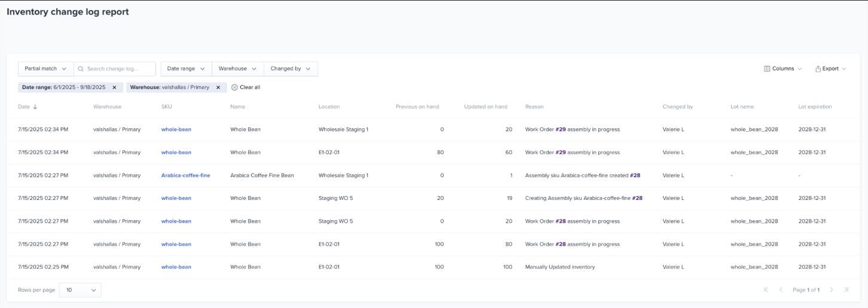Open the Export menu
Screen dimensions: 868x308
click(830, 69)
